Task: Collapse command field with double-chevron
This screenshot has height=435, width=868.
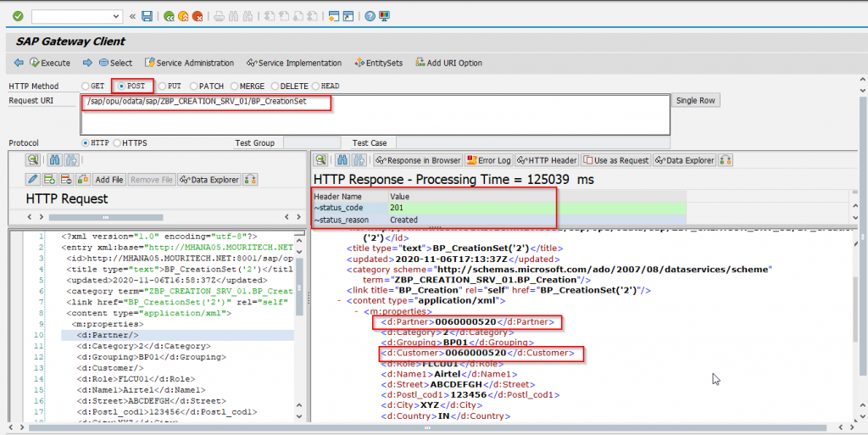Action: (132, 16)
